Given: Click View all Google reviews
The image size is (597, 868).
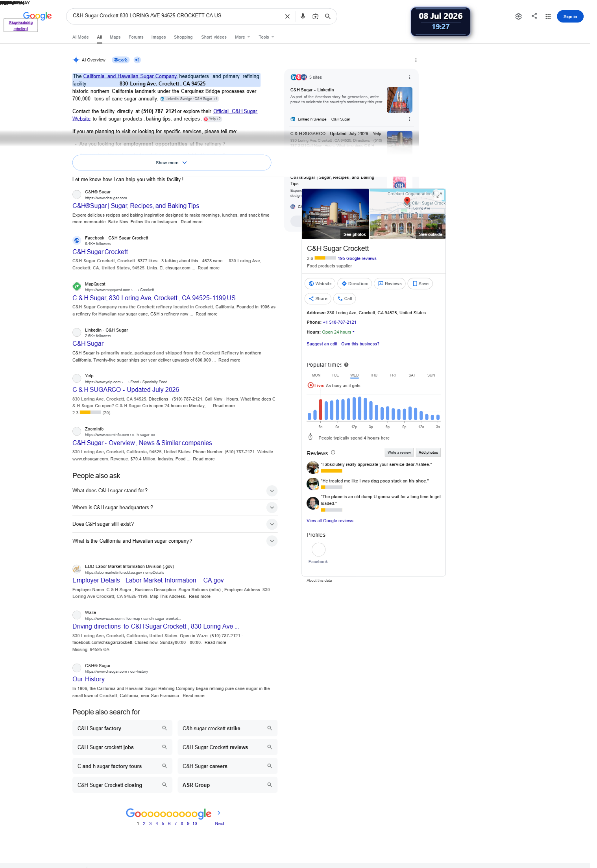Looking at the screenshot, I should click(330, 521).
